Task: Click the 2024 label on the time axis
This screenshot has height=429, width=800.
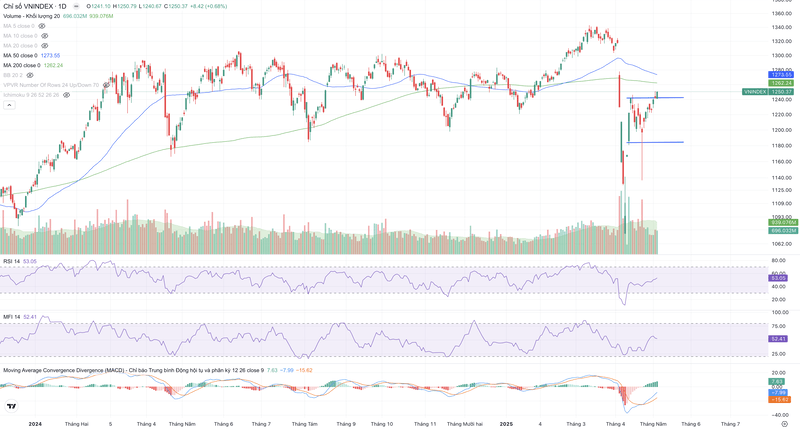Action: point(35,424)
